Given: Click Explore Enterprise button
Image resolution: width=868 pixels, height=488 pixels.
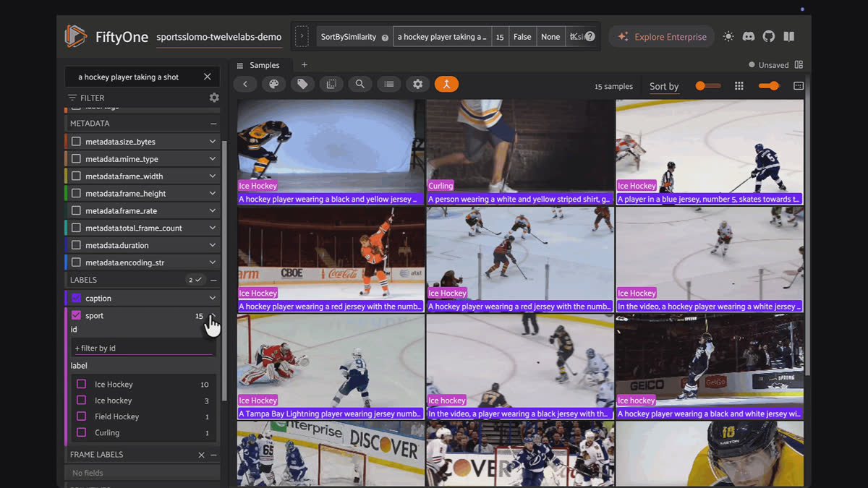Looking at the screenshot, I should pyautogui.click(x=661, y=37).
